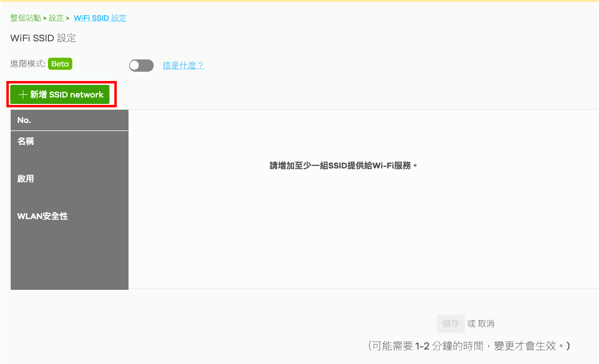Click the 啟用 row label
Image resolution: width=599 pixels, height=364 pixels.
[25, 179]
